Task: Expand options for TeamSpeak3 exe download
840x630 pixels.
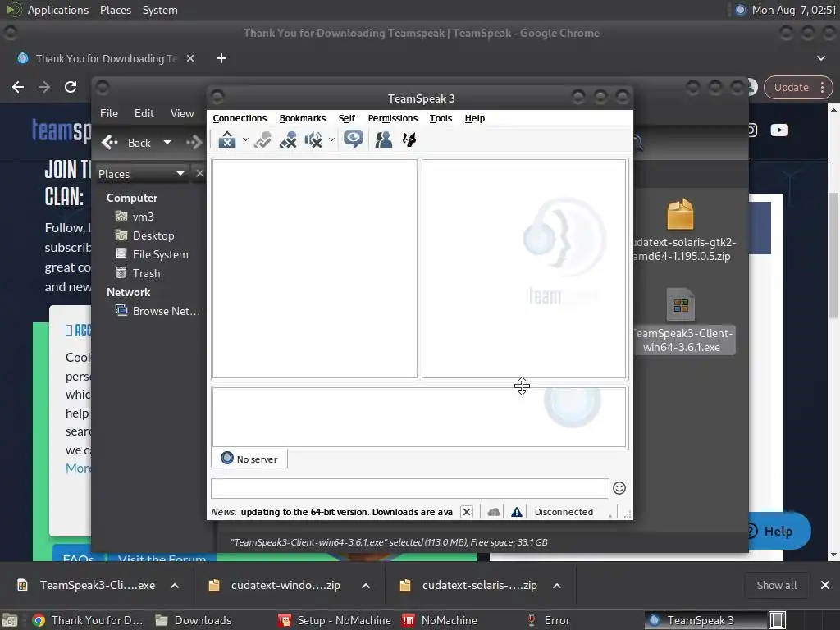Action: coord(175,586)
